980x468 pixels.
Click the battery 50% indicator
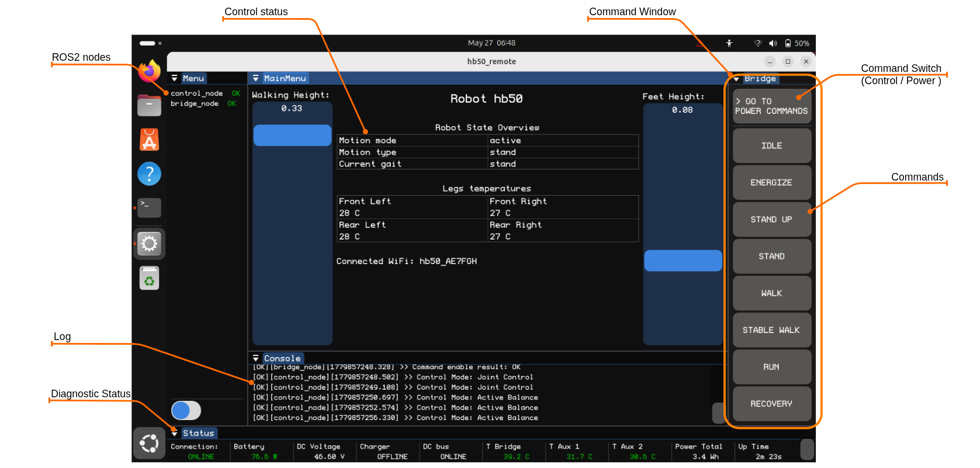797,43
